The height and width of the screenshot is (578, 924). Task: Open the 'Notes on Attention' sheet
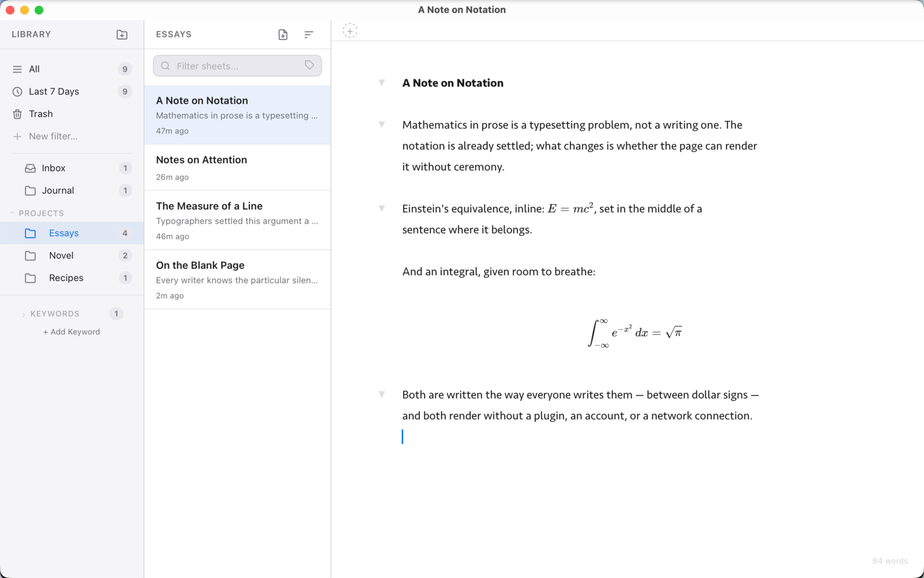[x=237, y=168]
